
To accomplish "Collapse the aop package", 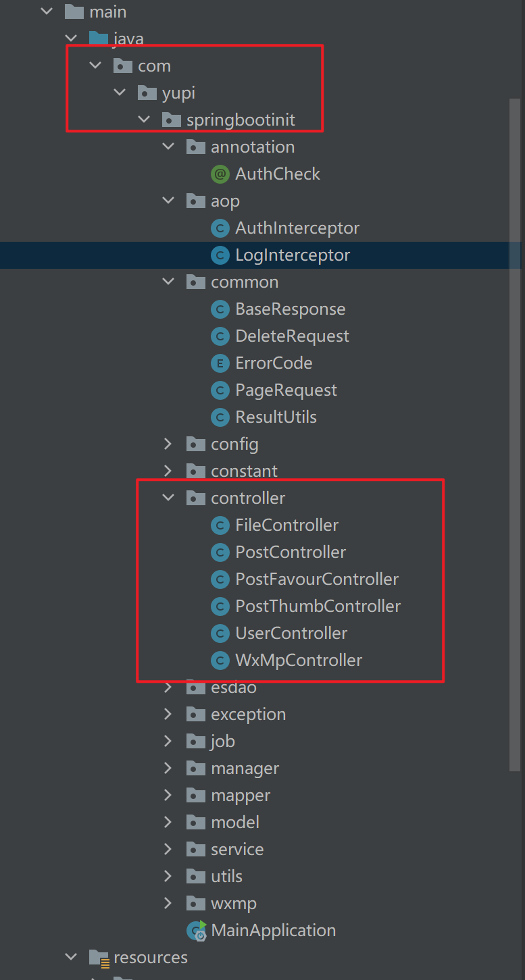I will tap(168, 201).
